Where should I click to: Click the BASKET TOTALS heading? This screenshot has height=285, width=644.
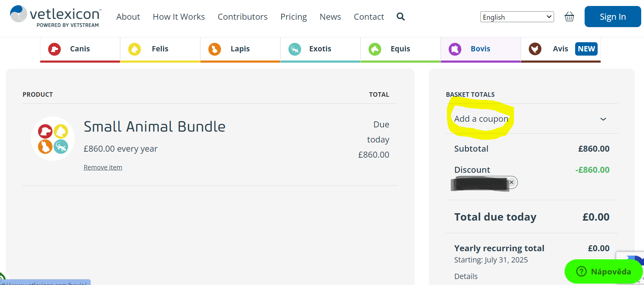(x=470, y=95)
